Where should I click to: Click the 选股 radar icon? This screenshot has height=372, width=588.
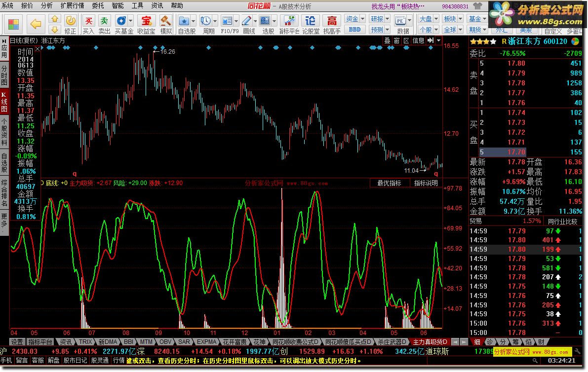point(265,21)
